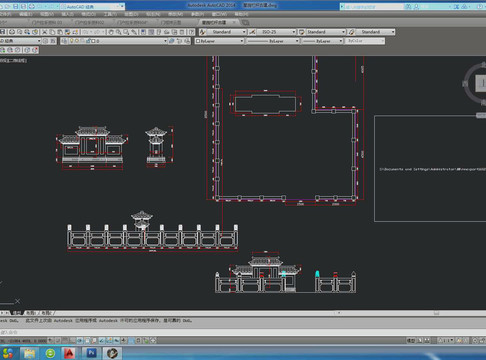The height and width of the screenshot is (360, 486).
Task: Click the Dimension Style icon beside ISO-25
Action: (x=252, y=32)
